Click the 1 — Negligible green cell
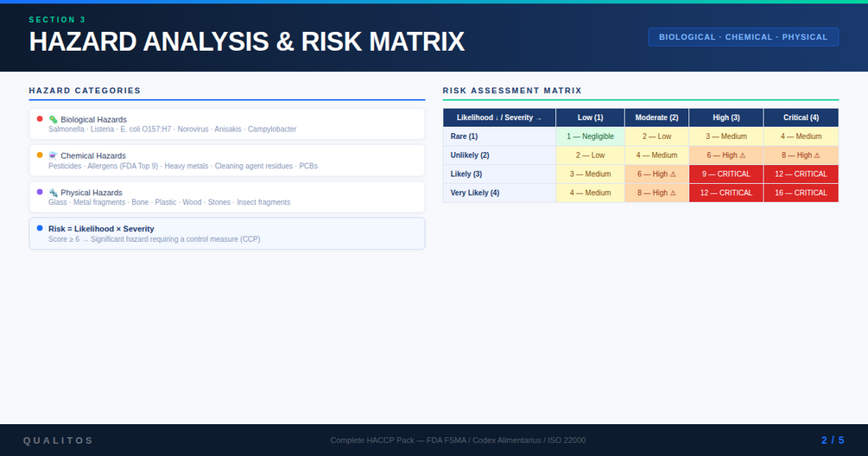Screen dimensions: 868x456 (x=590, y=136)
